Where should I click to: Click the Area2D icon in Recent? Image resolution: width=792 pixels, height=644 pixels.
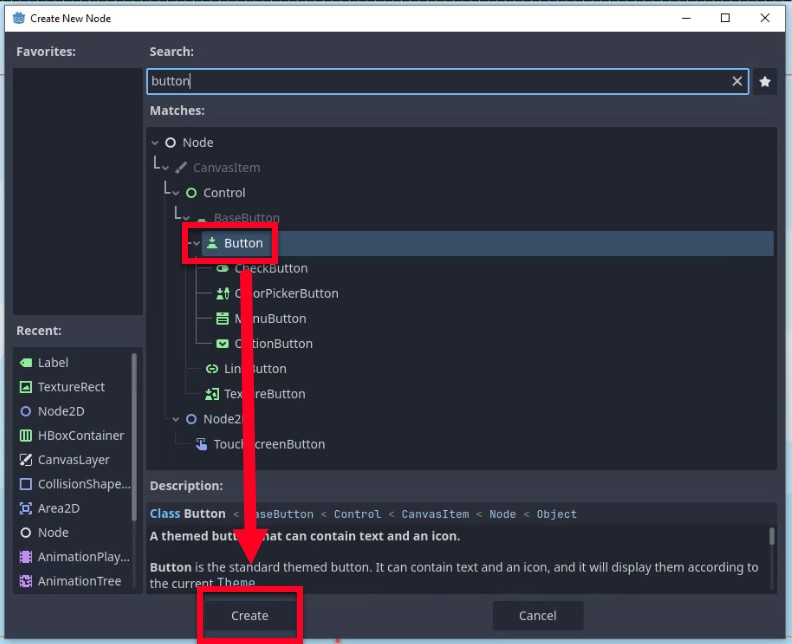[26, 508]
